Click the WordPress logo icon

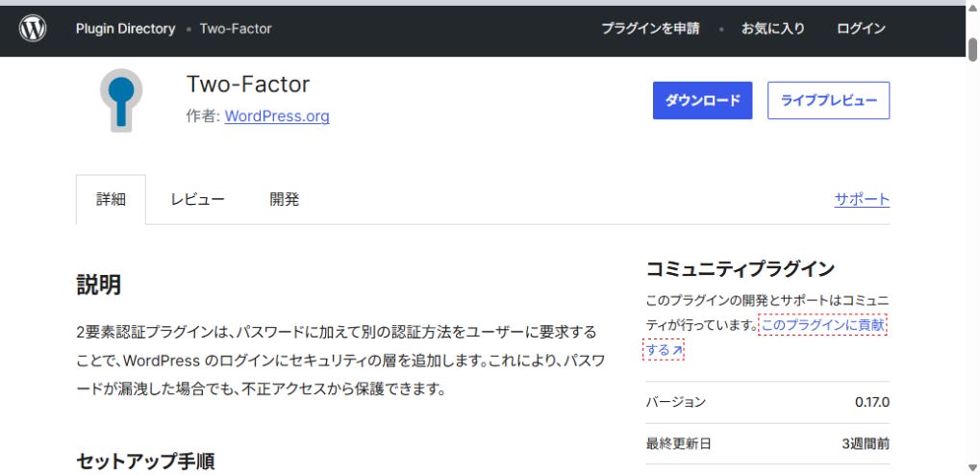click(33, 29)
